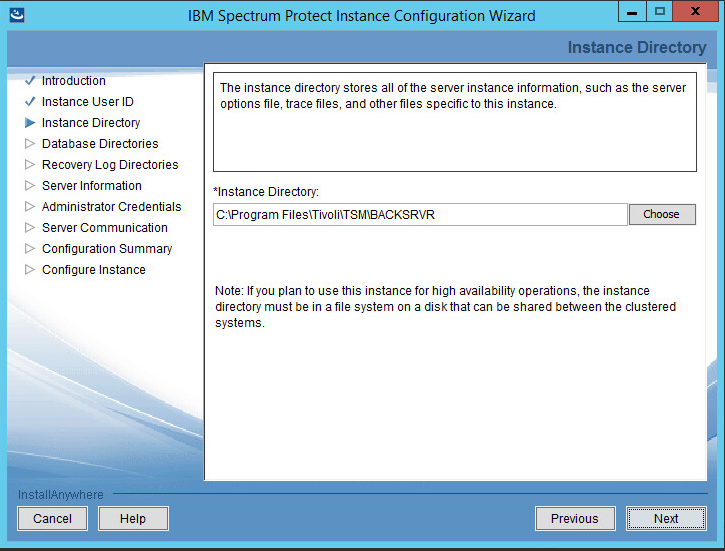Click the current-step arrow beside Instance Directory
Viewport: 725px width, 551px height.
click(29, 123)
